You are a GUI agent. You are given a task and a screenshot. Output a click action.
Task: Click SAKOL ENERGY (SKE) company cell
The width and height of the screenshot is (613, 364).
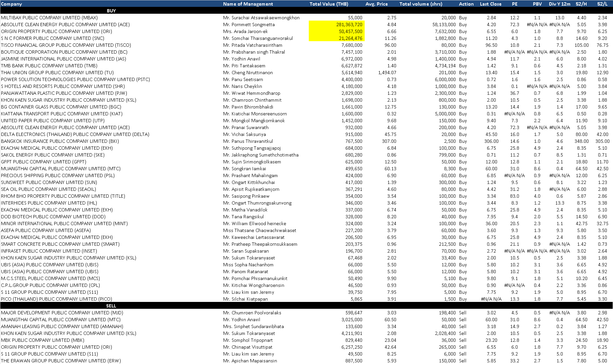pyautogui.click(x=53, y=155)
